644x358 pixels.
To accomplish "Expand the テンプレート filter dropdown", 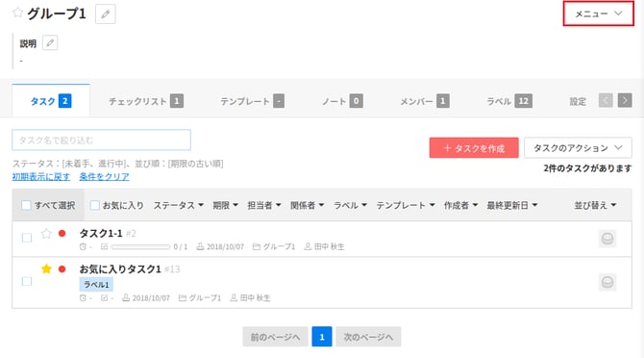I will [406, 205].
